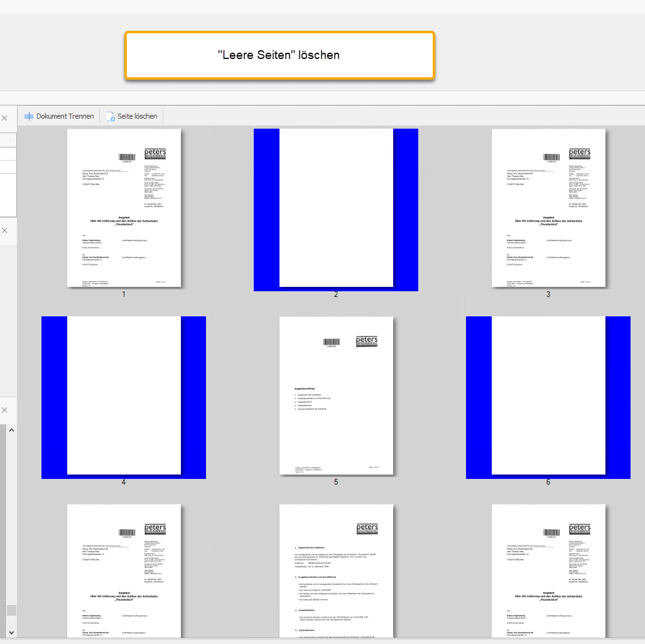This screenshot has height=644, width=645.
Task: Close the panel directly above the vertical scrollbar
Action: click(x=4, y=410)
